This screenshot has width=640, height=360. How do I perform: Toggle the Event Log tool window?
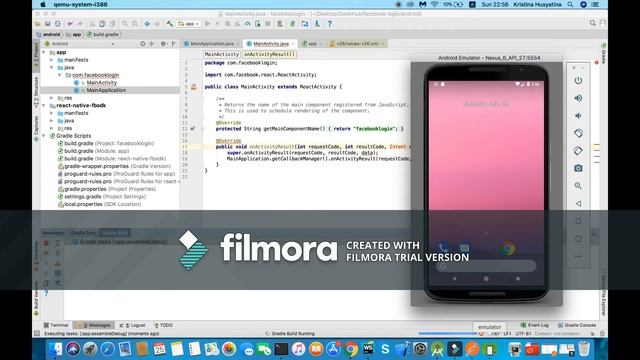pos(534,325)
